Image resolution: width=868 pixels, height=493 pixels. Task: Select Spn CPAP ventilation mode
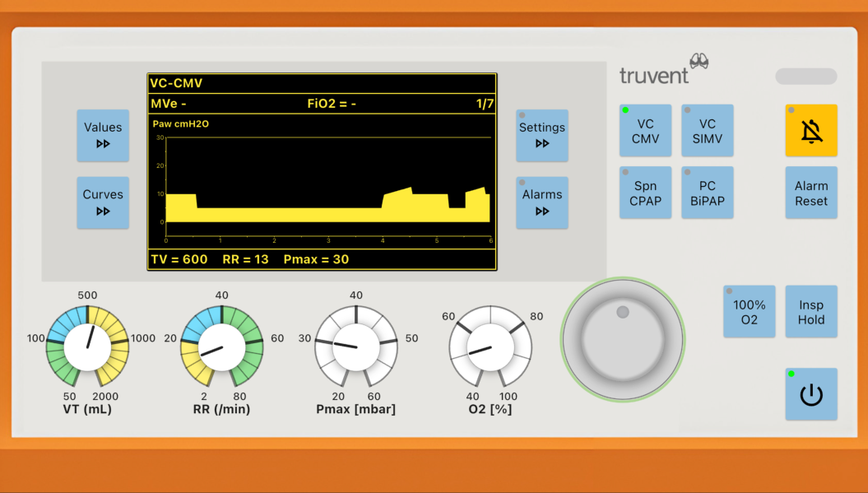pyautogui.click(x=646, y=193)
